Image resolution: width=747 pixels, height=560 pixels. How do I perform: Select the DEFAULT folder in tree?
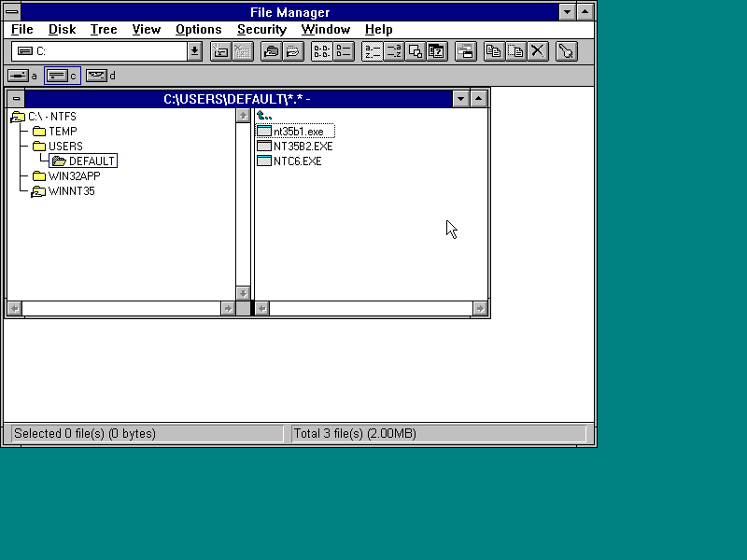[83, 161]
